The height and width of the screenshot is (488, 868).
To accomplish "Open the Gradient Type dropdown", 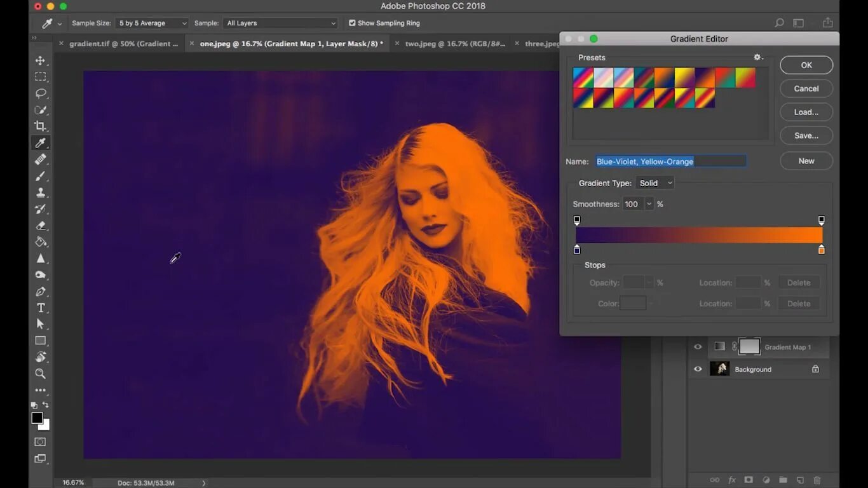I will pyautogui.click(x=654, y=183).
